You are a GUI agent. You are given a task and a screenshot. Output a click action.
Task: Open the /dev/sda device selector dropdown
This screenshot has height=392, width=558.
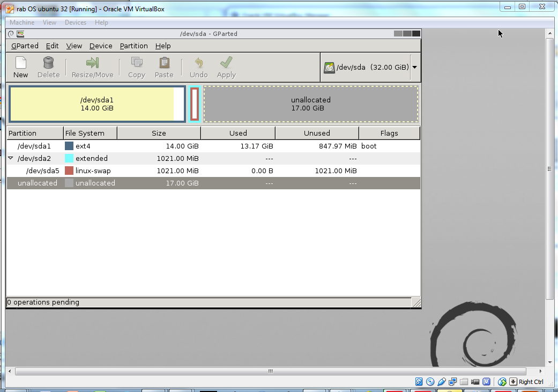415,68
